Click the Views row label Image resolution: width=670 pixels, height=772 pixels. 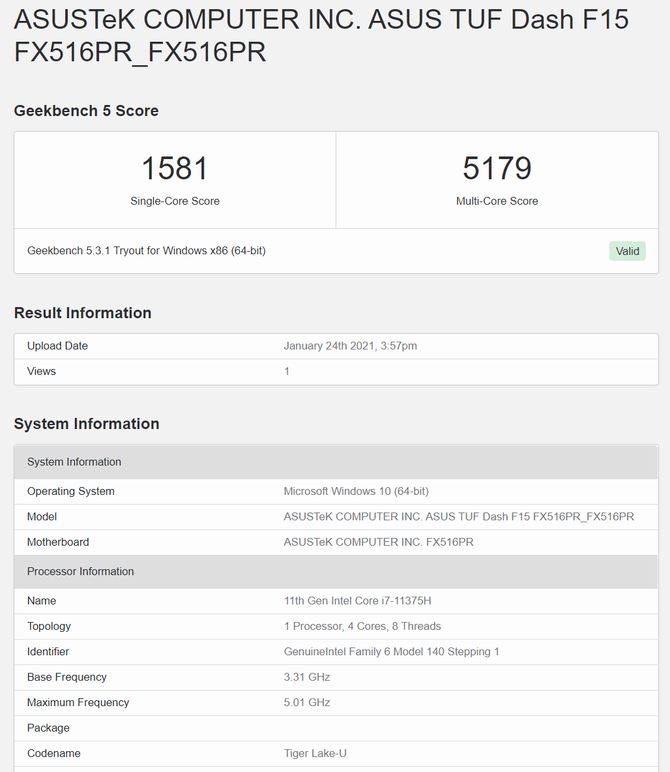tap(42, 371)
